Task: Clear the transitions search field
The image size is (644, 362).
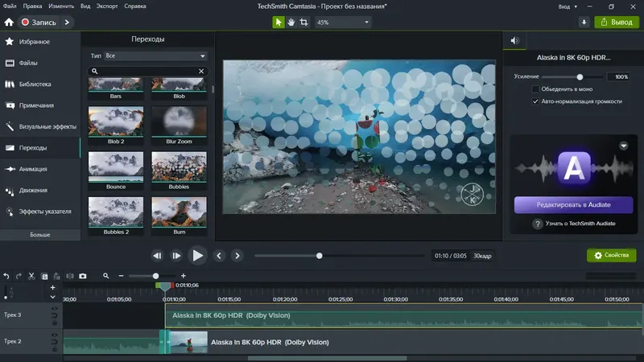Action: 201,71
